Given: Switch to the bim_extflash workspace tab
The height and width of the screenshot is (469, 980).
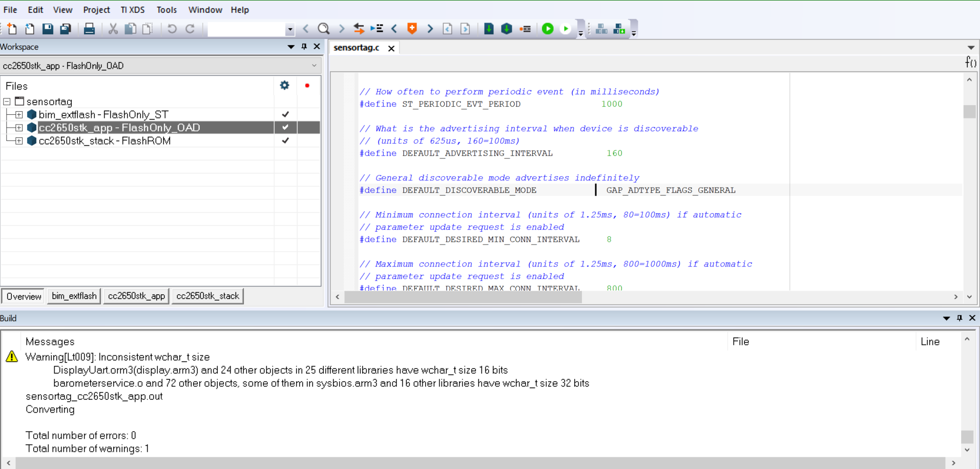Looking at the screenshot, I should [74, 296].
